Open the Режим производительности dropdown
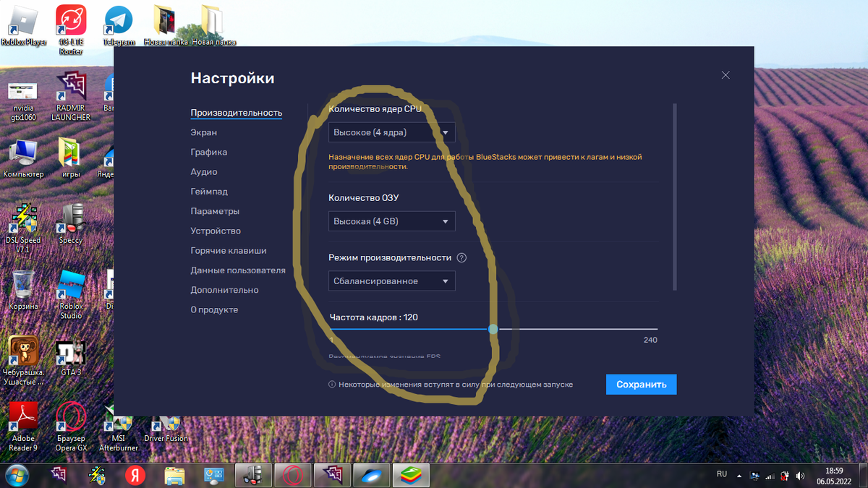This screenshot has width=868, height=488. (x=392, y=281)
